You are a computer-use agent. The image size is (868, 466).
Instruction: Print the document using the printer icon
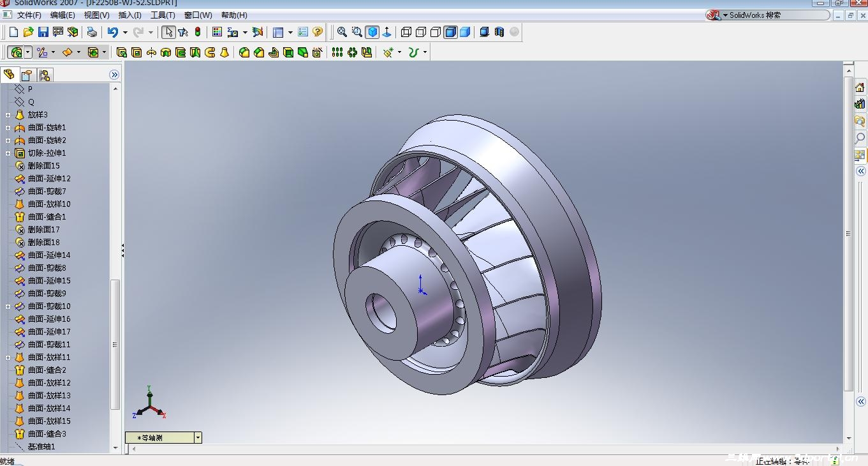click(x=92, y=32)
